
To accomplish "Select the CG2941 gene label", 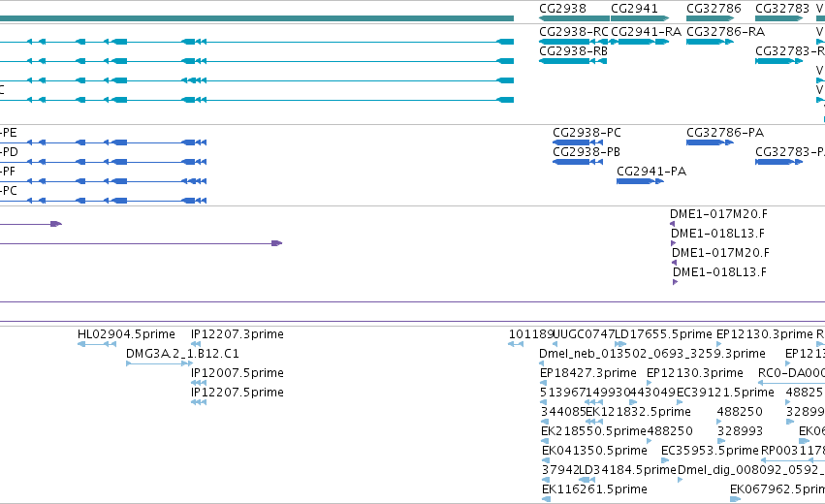I will (634, 9).
